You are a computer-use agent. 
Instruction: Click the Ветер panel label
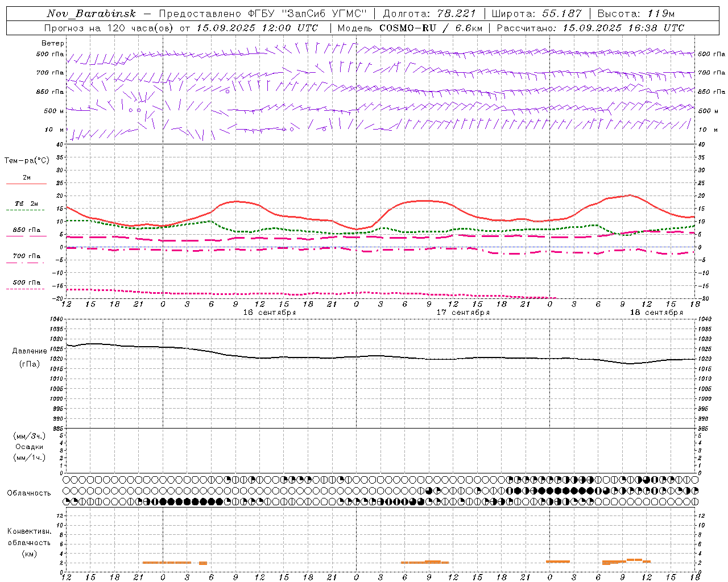53,43
